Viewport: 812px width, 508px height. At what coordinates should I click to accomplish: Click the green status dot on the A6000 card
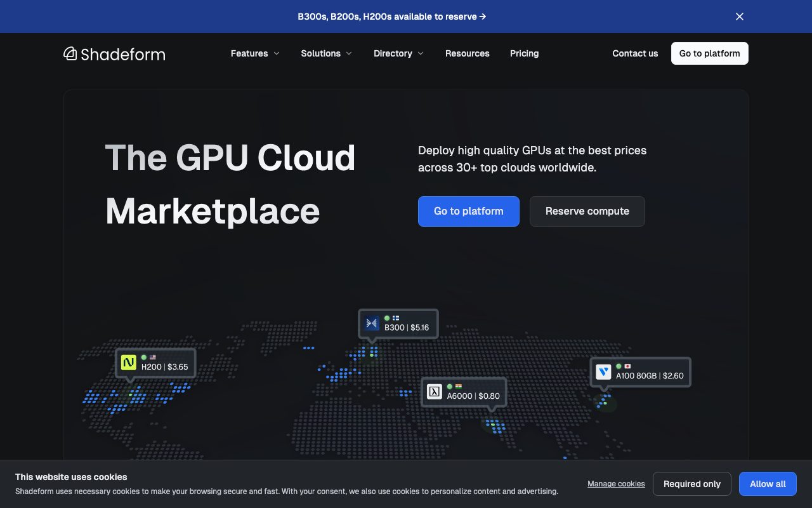click(x=450, y=386)
